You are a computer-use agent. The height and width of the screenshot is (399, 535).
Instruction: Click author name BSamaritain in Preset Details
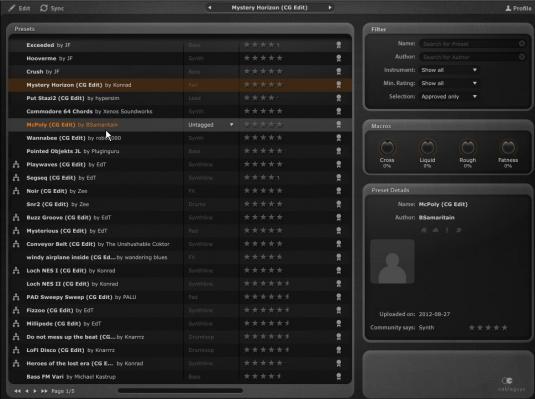436,217
